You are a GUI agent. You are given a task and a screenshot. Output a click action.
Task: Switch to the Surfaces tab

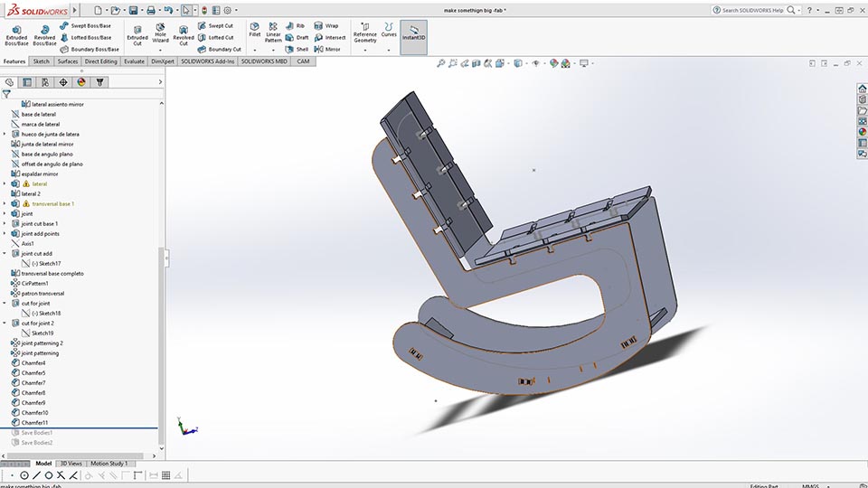tap(68, 61)
